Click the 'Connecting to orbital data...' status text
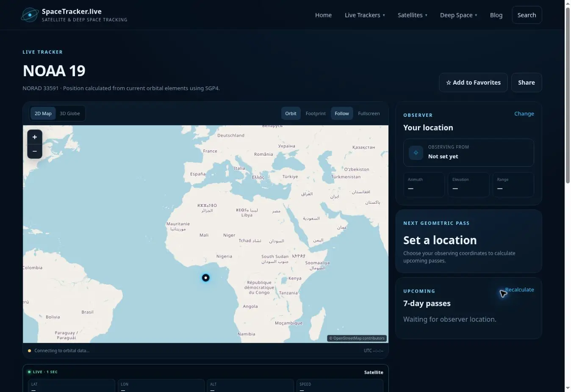 [x=62, y=351]
